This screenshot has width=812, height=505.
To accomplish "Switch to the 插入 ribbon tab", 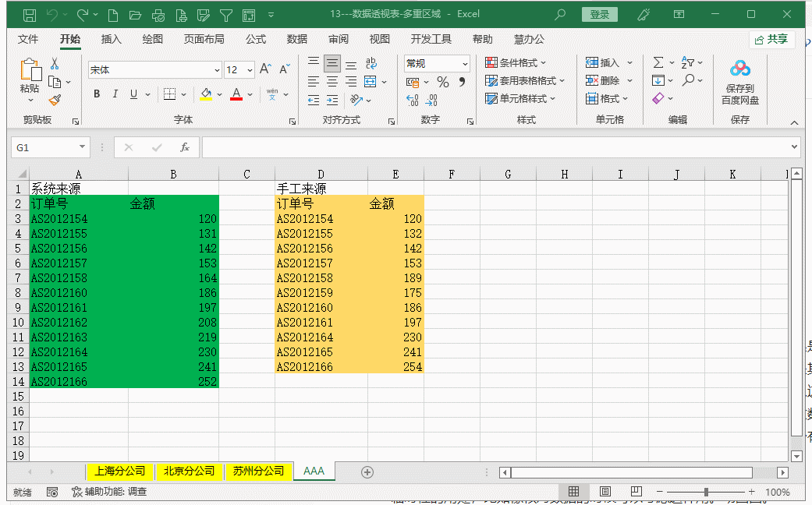I will 111,39.
